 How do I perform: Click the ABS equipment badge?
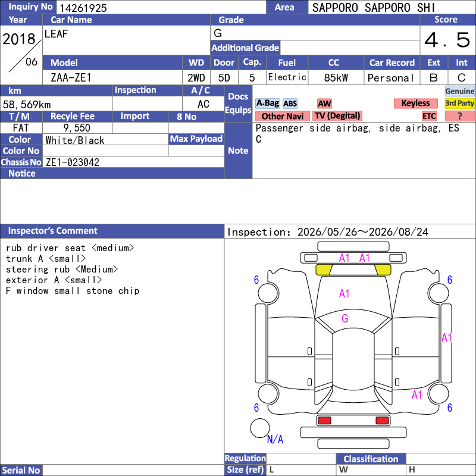290,104
